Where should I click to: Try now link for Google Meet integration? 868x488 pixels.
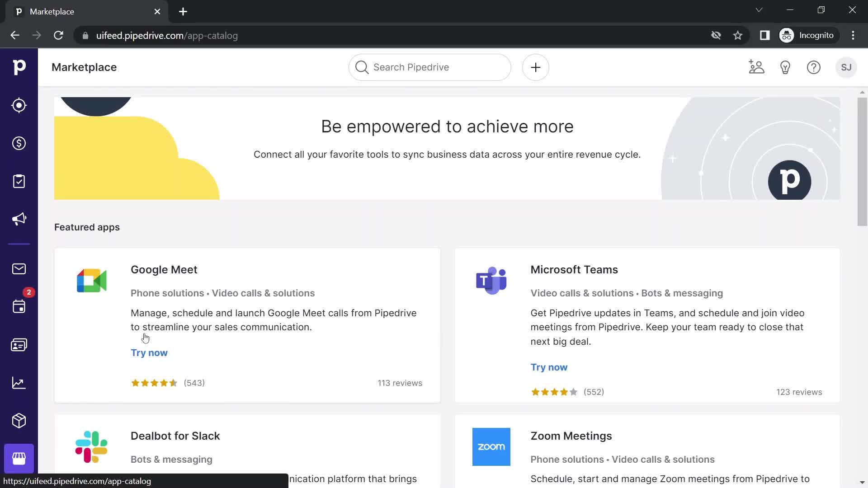point(149,353)
